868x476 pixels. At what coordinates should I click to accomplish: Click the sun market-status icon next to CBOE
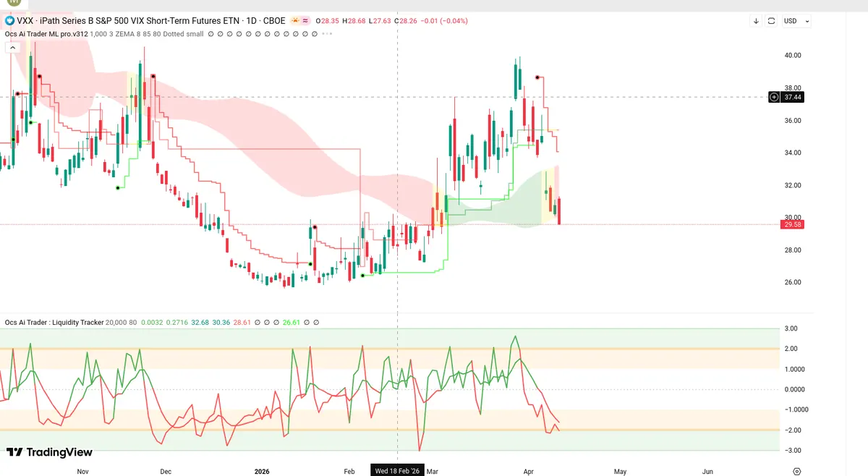pos(295,21)
